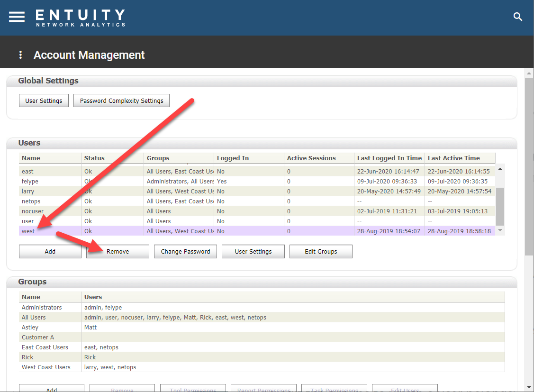This screenshot has width=534, height=392.
Task: Click Matt in Astley group row
Action: (x=90, y=327)
